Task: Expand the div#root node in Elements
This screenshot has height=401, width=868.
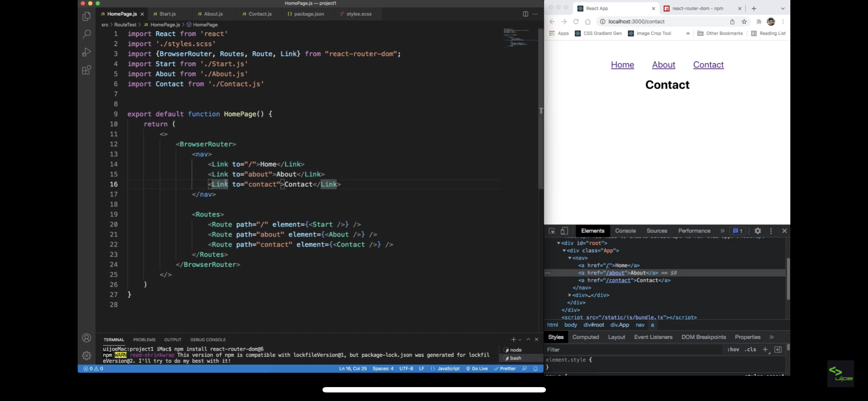Action: tap(558, 243)
